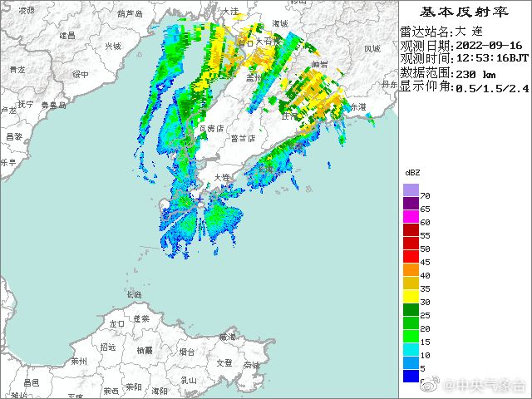Select the 25 dBZ dark green swatch
The width and height of the screenshot is (532, 399).
[x=411, y=309]
